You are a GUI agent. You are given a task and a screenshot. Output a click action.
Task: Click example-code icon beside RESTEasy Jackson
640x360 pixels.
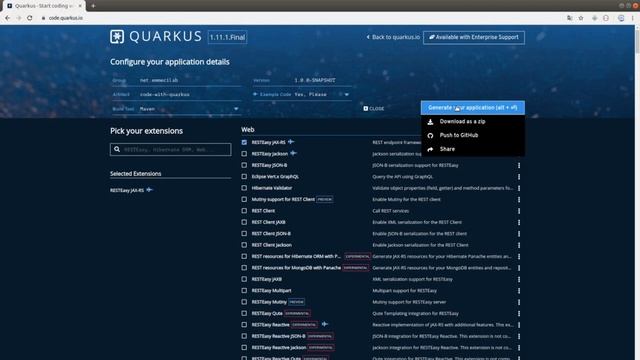click(293, 153)
